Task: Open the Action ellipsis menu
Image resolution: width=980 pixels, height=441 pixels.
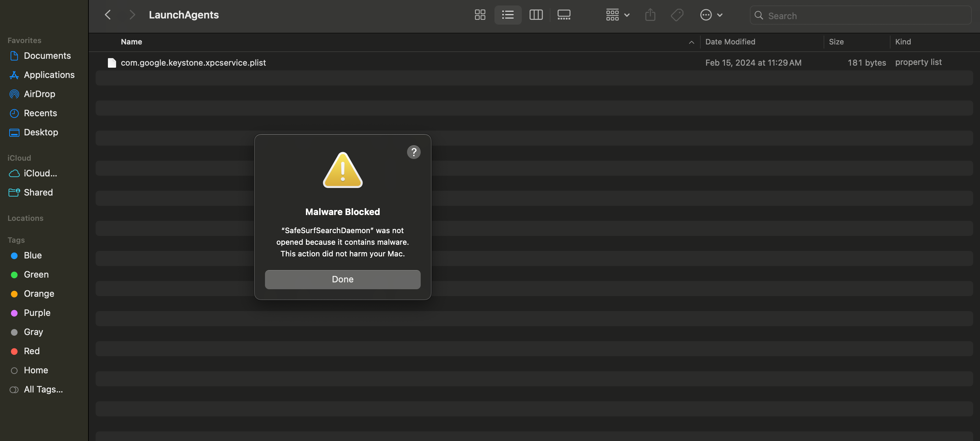Action: coord(711,15)
